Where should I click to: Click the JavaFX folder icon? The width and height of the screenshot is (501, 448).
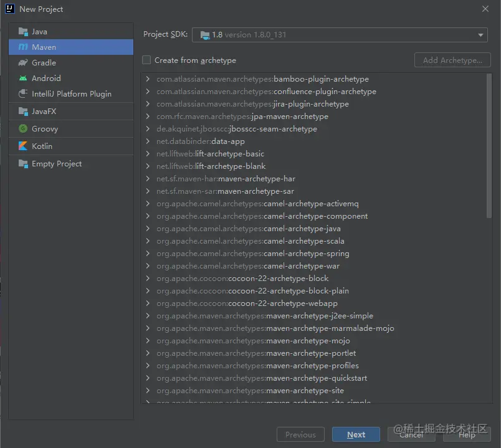click(23, 111)
